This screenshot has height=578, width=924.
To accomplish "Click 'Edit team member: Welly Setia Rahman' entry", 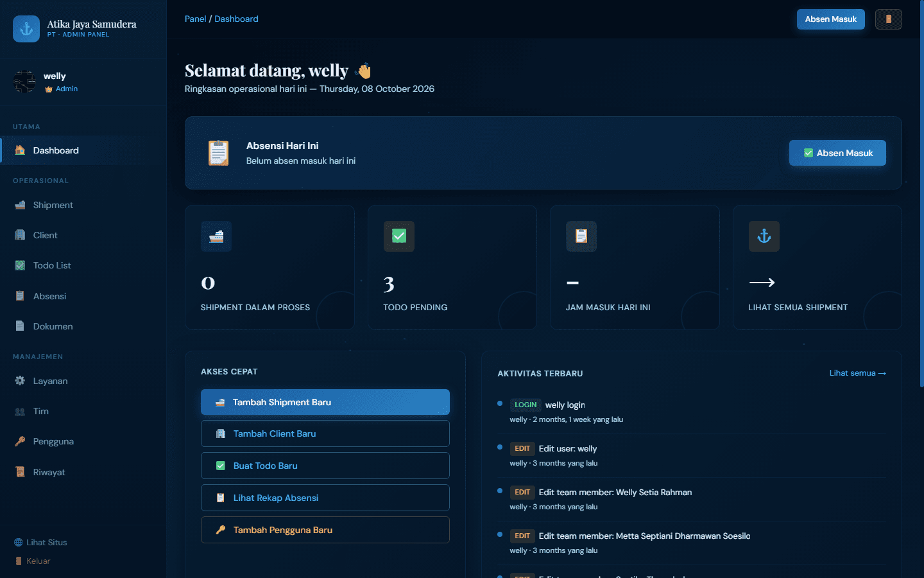I will click(692, 499).
